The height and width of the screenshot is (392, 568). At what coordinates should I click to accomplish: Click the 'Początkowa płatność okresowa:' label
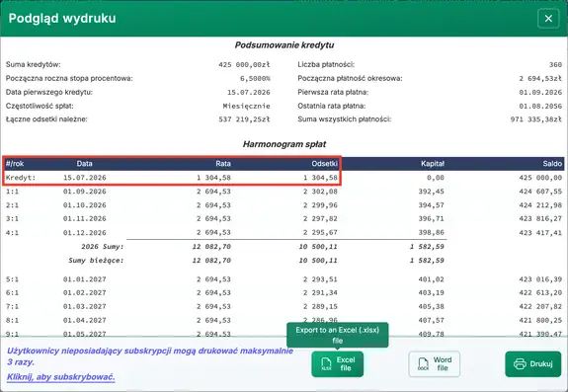(x=350, y=78)
